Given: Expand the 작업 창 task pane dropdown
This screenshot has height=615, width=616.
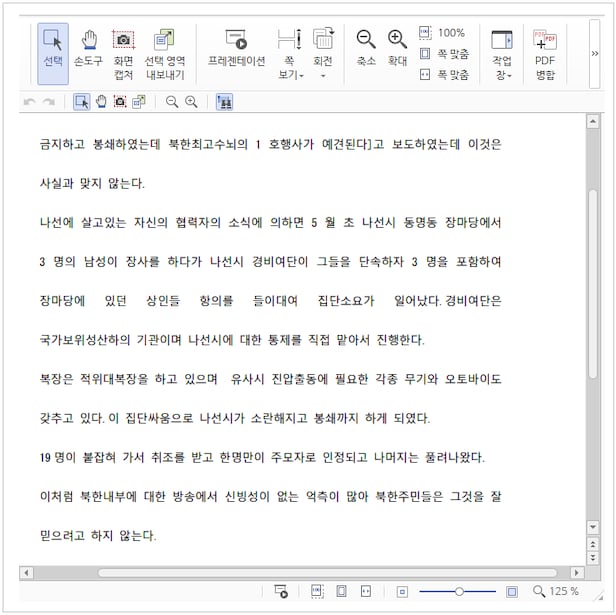Looking at the screenshot, I should click(502, 52).
